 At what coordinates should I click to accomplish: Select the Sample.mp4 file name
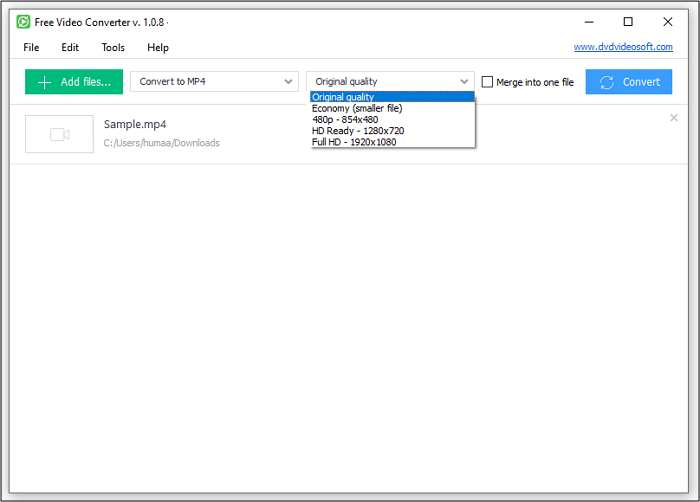click(x=133, y=124)
